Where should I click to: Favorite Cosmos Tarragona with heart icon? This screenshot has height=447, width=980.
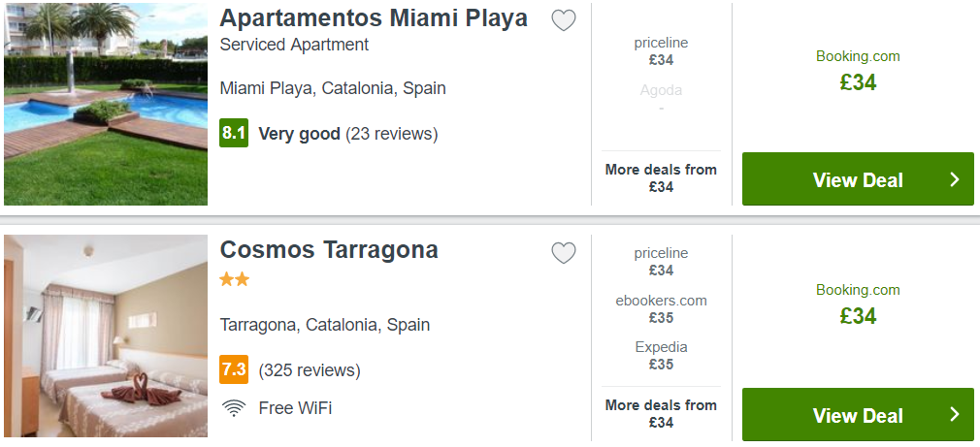pos(563,253)
